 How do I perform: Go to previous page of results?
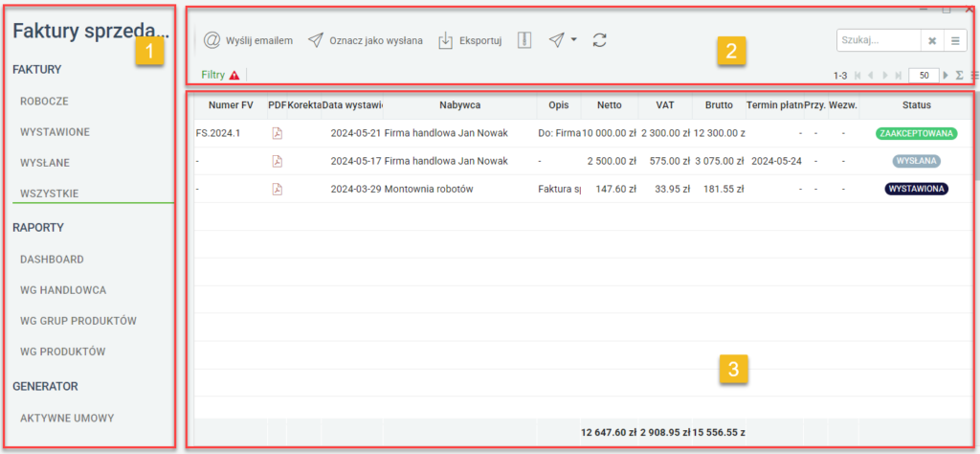pos(871,75)
